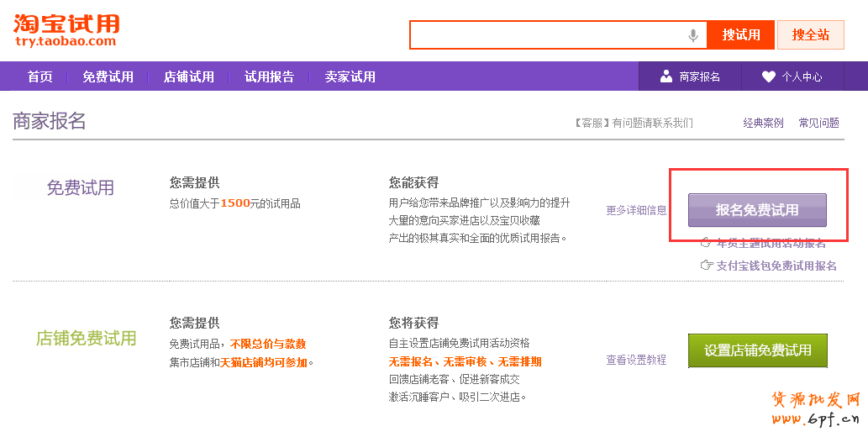Select 卖家试用 in navigation bar
This screenshot has height=437, width=868.
(x=350, y=76)
